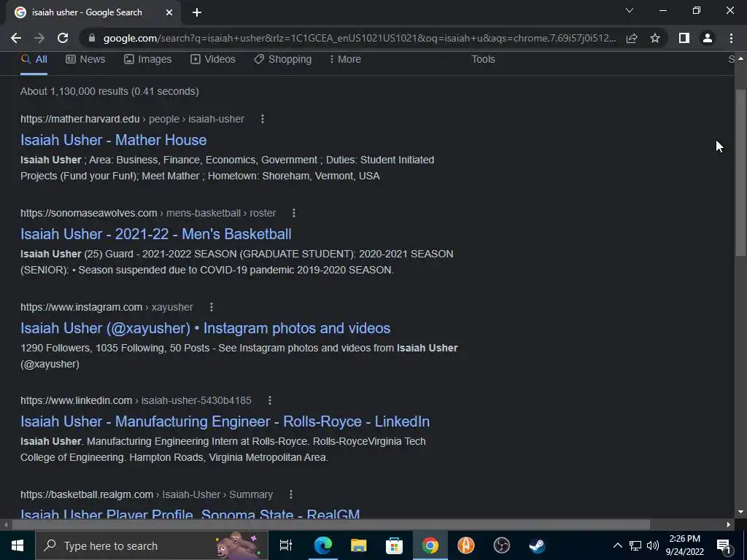747x560 pixels.
Task: Open the tab search down arrow
Action: (630, 10)
